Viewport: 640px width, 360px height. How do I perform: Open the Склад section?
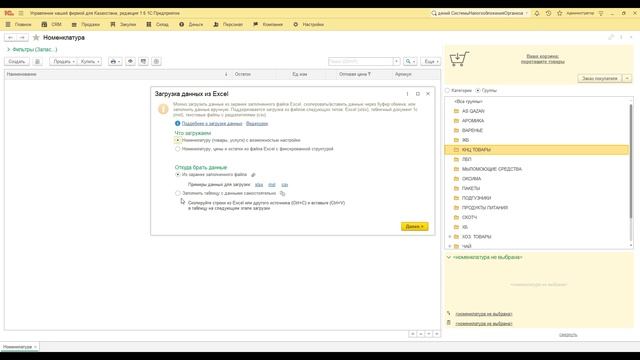158,24
